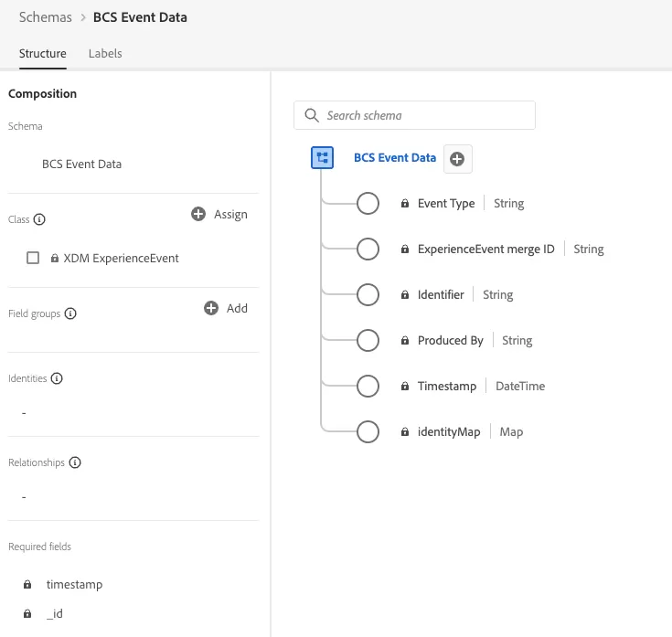Click the String type of ExperienceEvent merge ID

(589, 249)
